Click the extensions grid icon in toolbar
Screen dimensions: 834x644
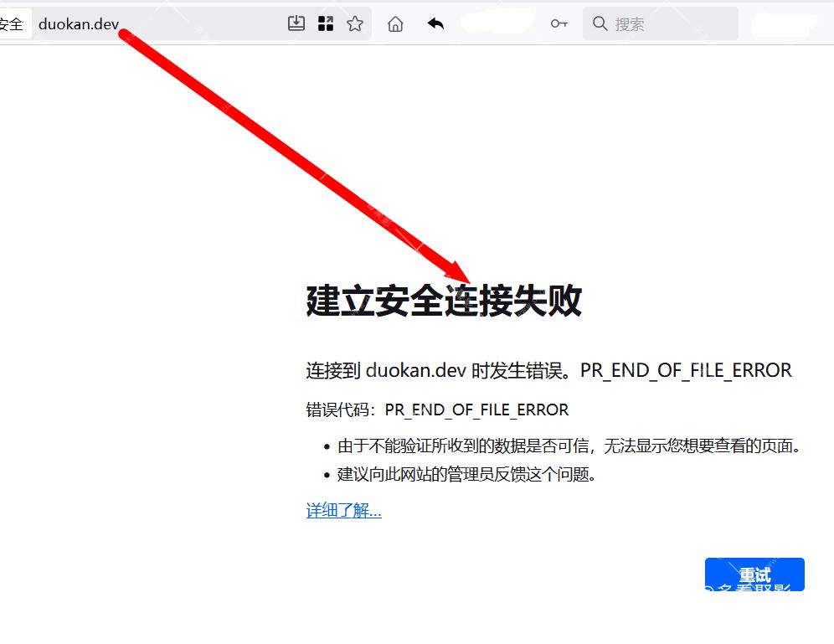pos(326,23)
